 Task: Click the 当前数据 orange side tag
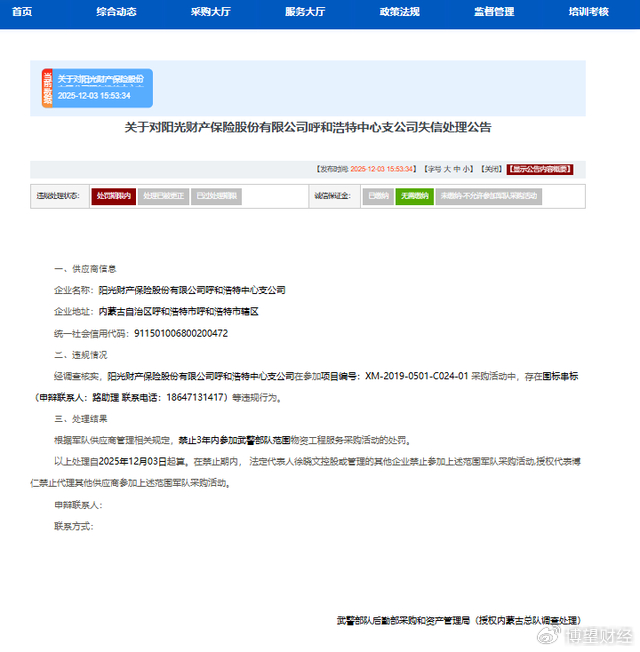pyautogui.click(x=47, y=88)
